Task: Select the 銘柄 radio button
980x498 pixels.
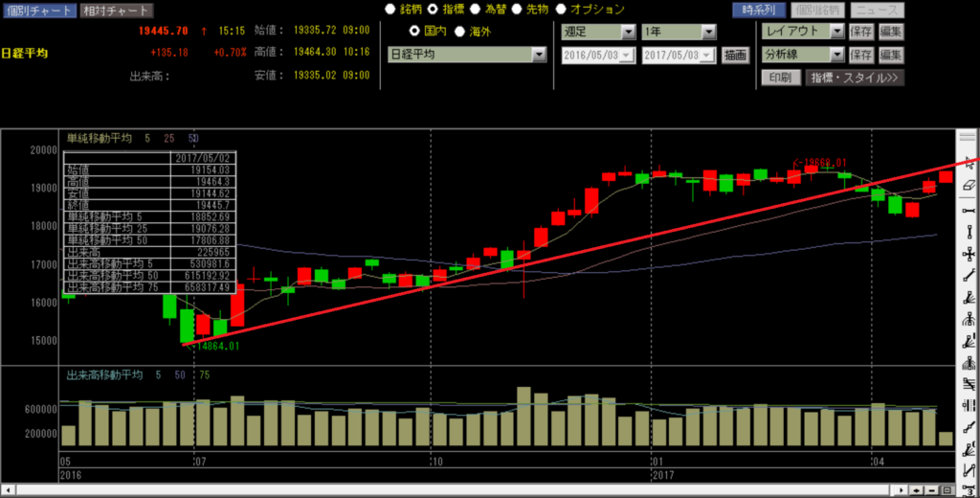Action: point(390,10)
